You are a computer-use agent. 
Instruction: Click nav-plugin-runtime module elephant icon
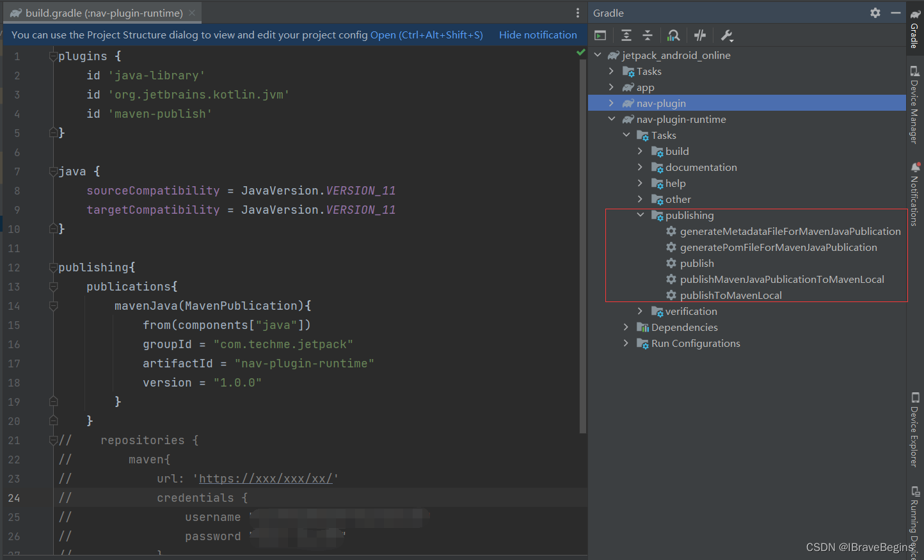(x=628, y=120)
